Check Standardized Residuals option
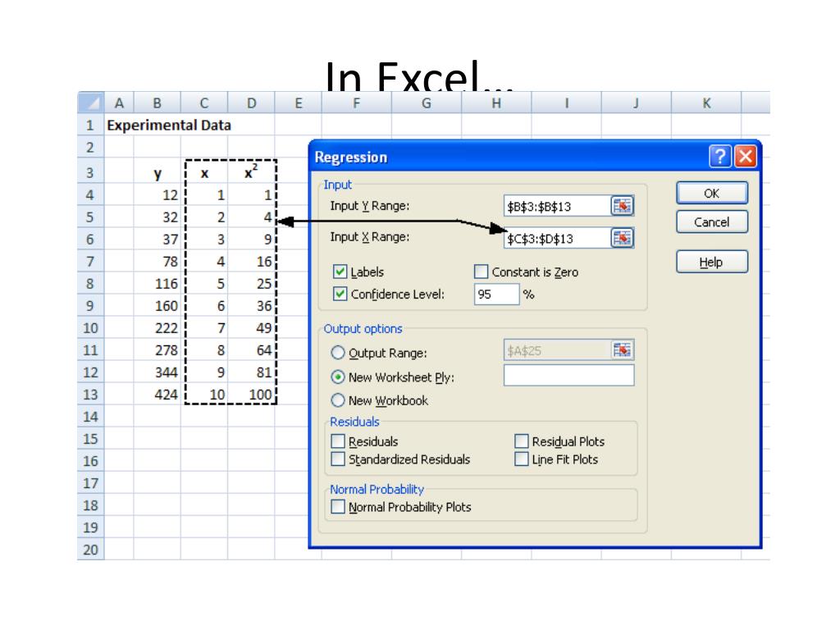The width and height of the screenshot is (840, 630). (x=338, y=459)
